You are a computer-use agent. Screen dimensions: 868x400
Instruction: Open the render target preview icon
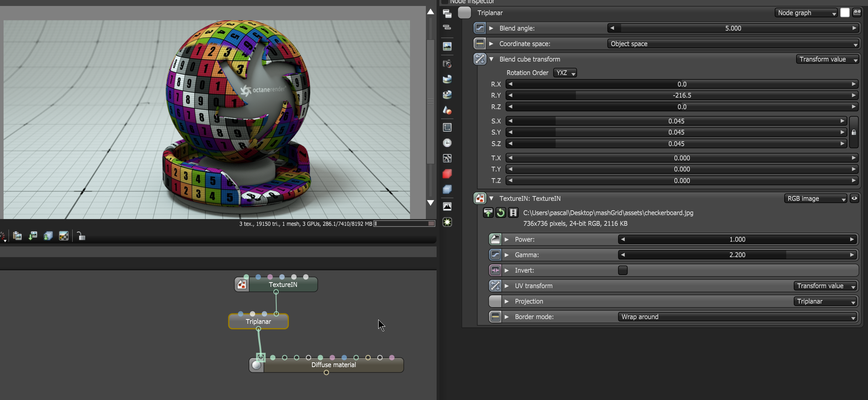[447, 46]
